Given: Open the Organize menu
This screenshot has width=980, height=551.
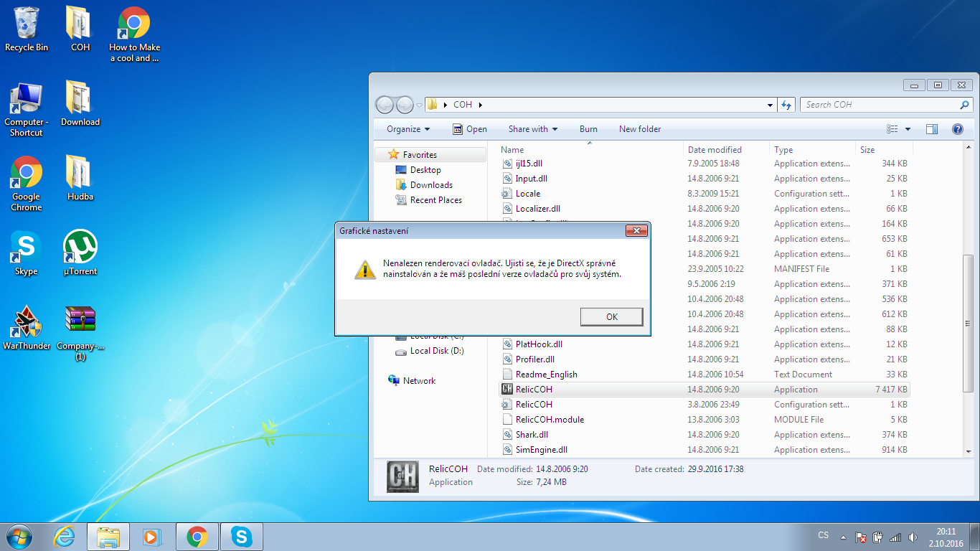Looking at the screenshot, I should coord(408,129).
